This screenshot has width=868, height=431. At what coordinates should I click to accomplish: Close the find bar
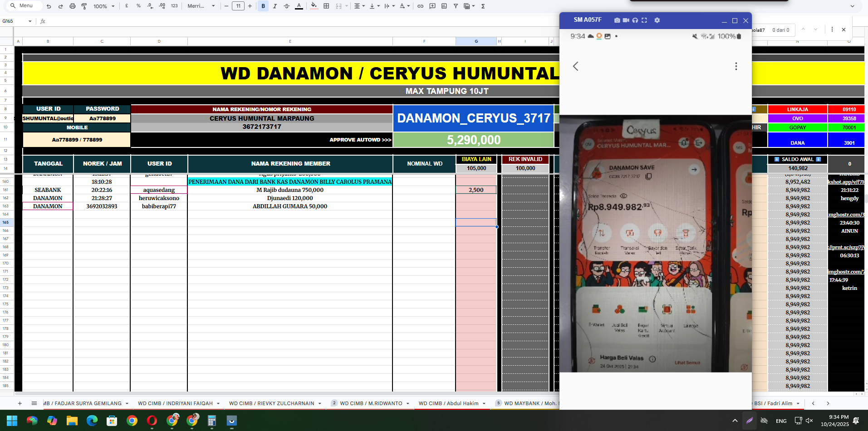(x=843, y=29)
